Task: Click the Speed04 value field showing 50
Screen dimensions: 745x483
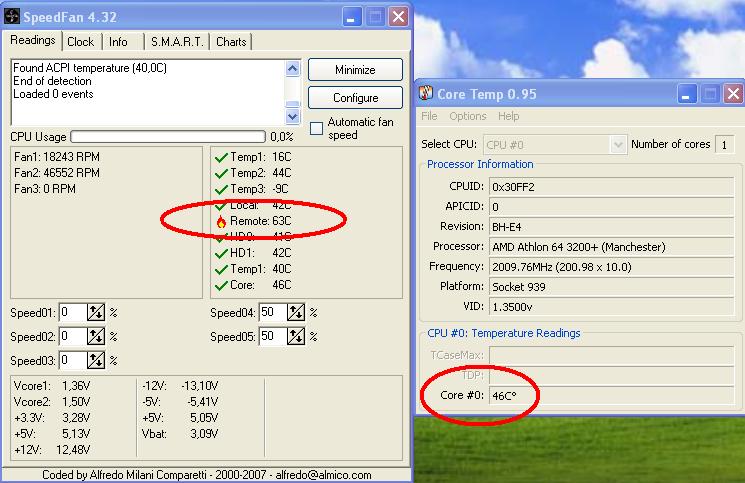Action: 273,312
